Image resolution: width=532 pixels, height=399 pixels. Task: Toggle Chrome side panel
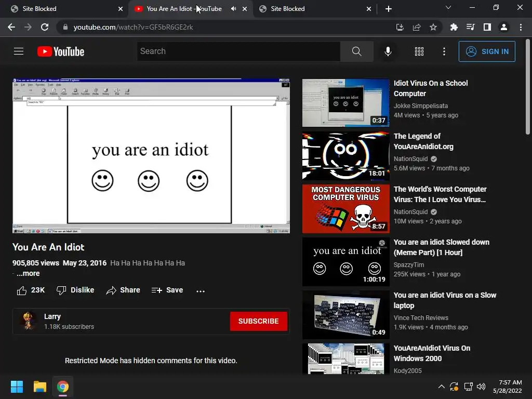pyautogui.click(x=487, y=27)
